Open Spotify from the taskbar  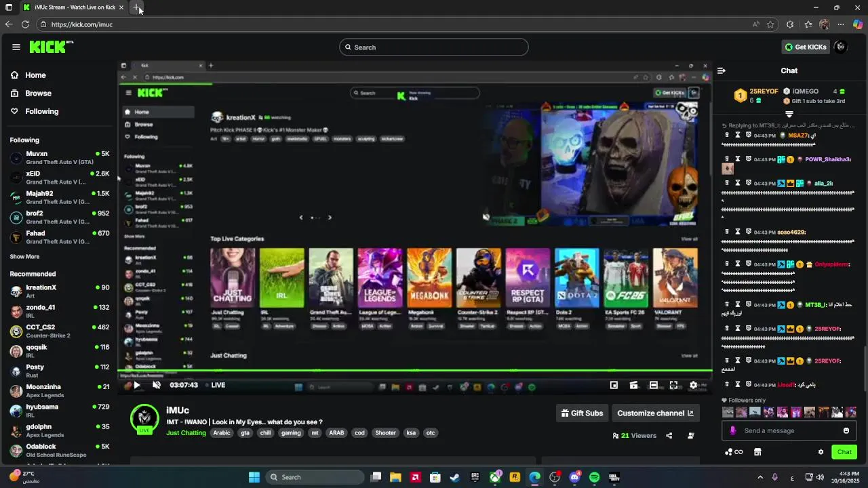tap(595, 477)
